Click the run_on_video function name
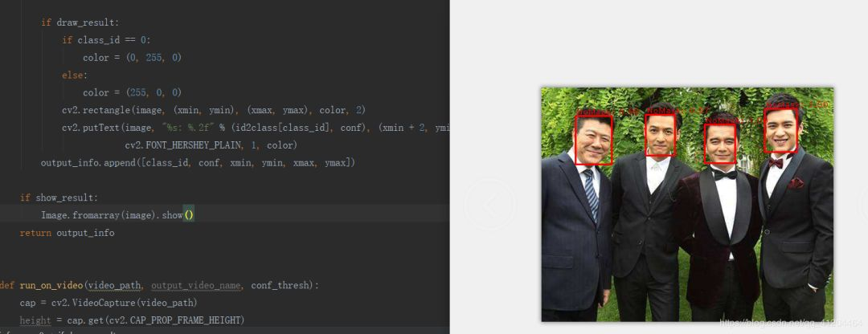The width and height of the screenshot is (868, 334). point(51,285)
